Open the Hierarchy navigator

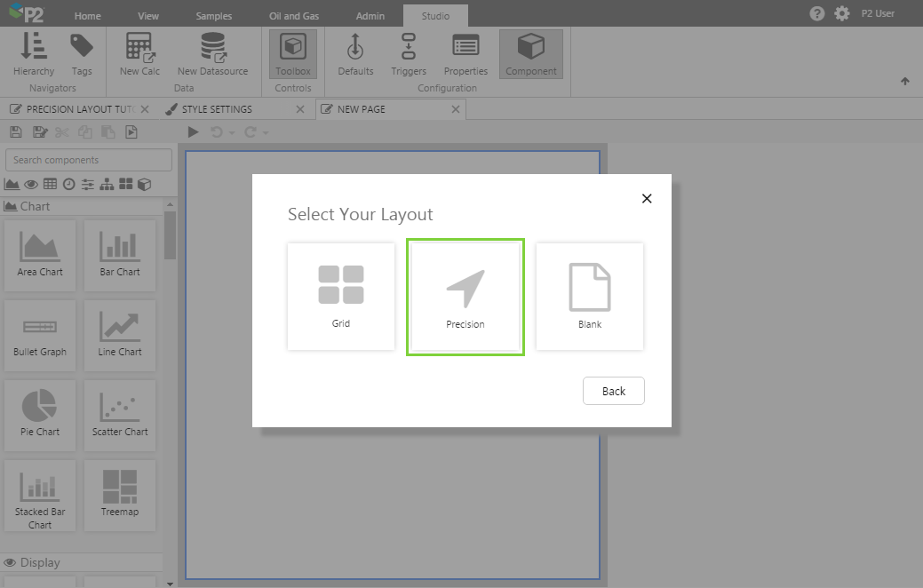point(34,54)
